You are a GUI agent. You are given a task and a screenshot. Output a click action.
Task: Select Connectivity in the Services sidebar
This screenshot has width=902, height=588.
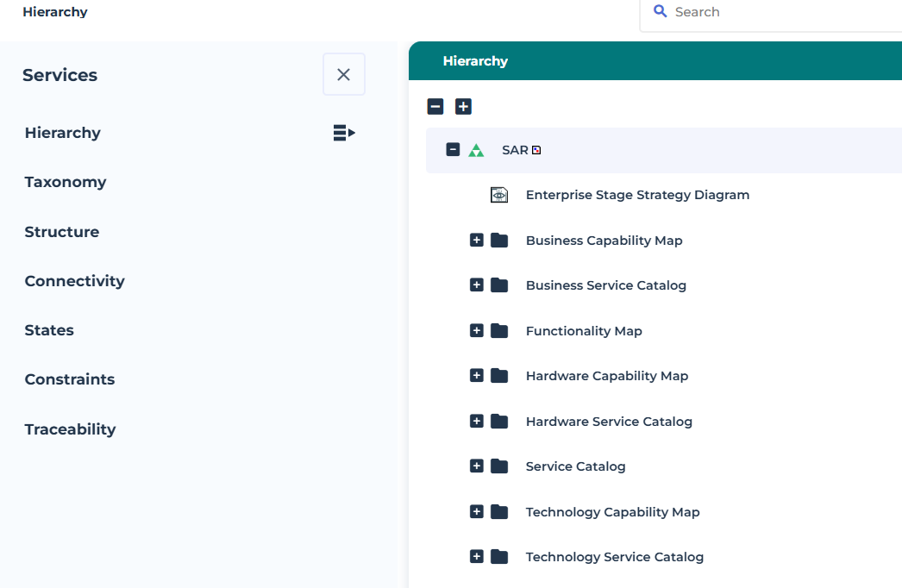(74, 281)
